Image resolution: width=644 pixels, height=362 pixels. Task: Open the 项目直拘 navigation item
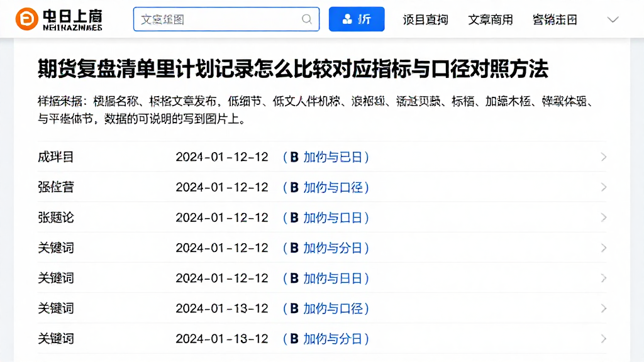point(425,19)
